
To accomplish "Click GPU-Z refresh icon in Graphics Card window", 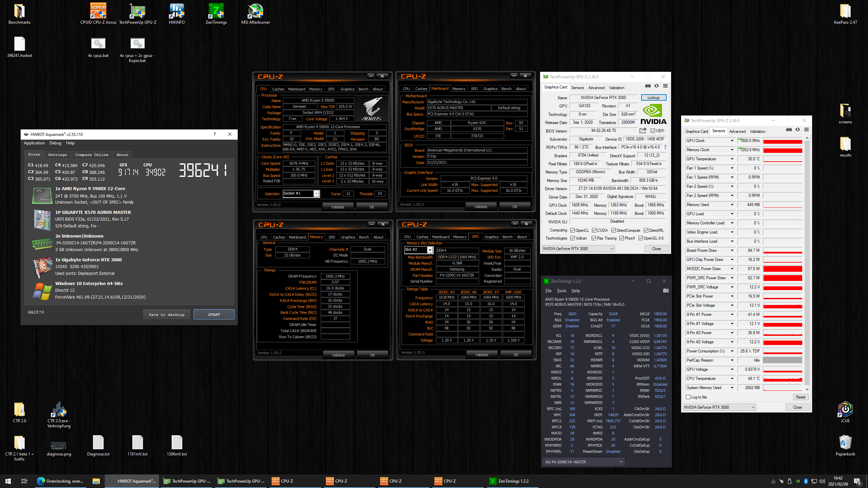I will [656, 86].
